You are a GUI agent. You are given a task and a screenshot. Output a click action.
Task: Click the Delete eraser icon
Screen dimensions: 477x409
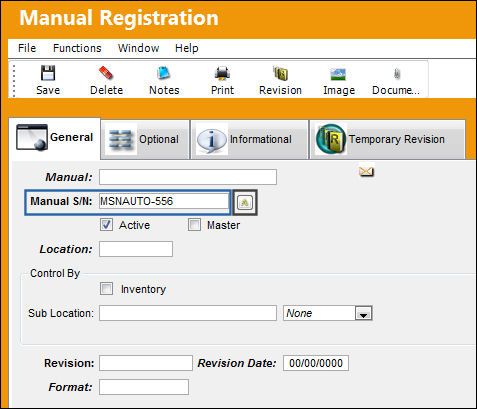pos(106,73)
